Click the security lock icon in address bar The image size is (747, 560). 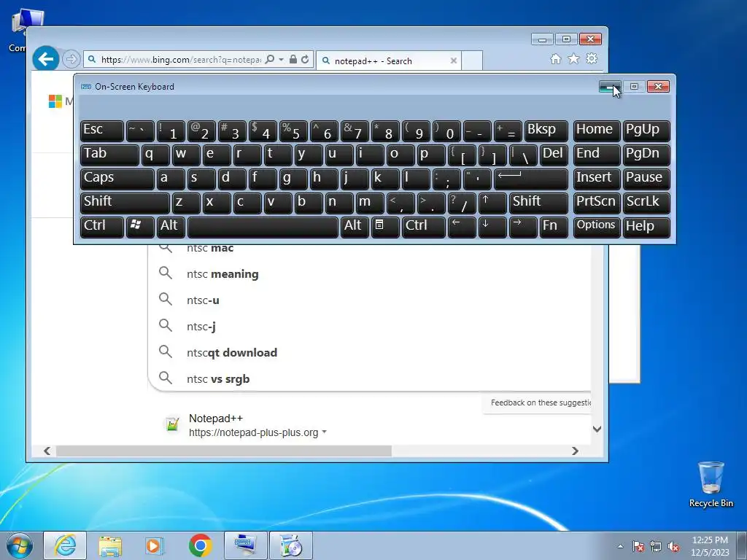tap(293, 59)
